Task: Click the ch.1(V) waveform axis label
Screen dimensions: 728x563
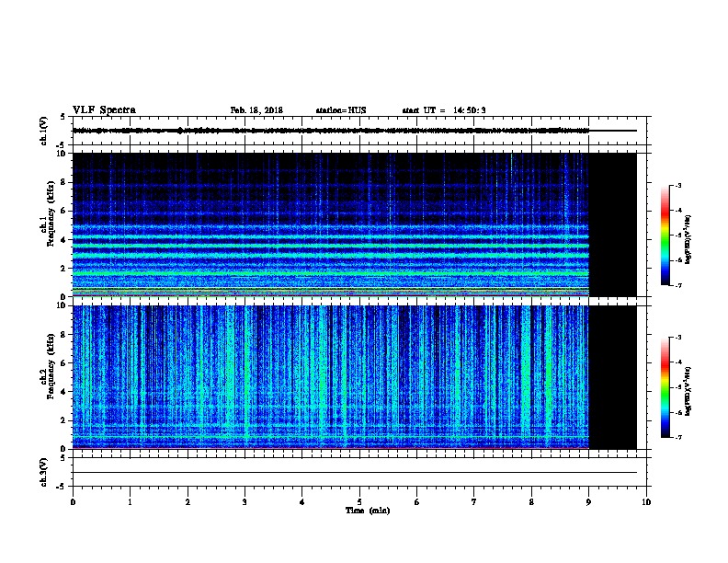Action: pos(43,131)
